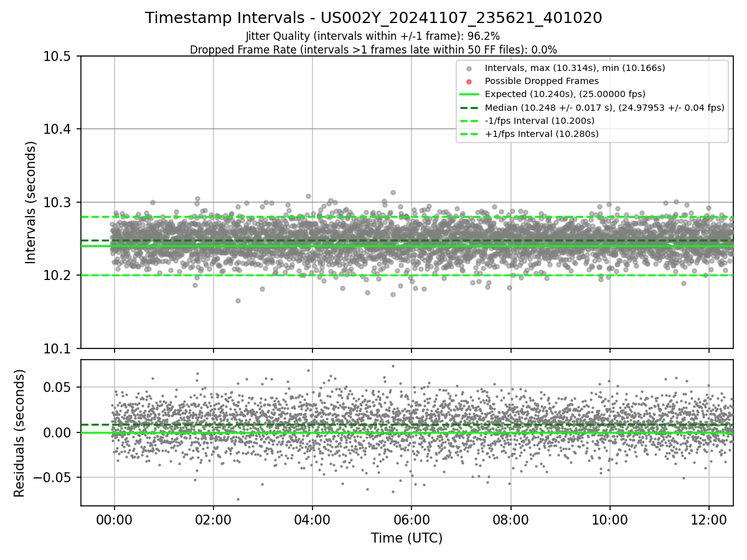This screenshot has height=560, width=747.
Task: Click the red dot marker for Possible Dropped Frames in legend
Action: point(469,82)
